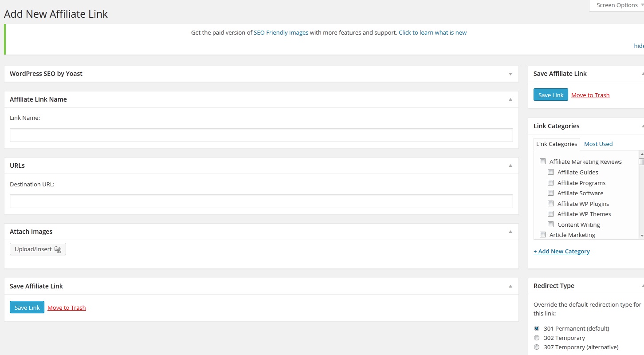Switch to the Most Used tab
644x355 pixels.
pyautogui.click(x=598, y=144)
